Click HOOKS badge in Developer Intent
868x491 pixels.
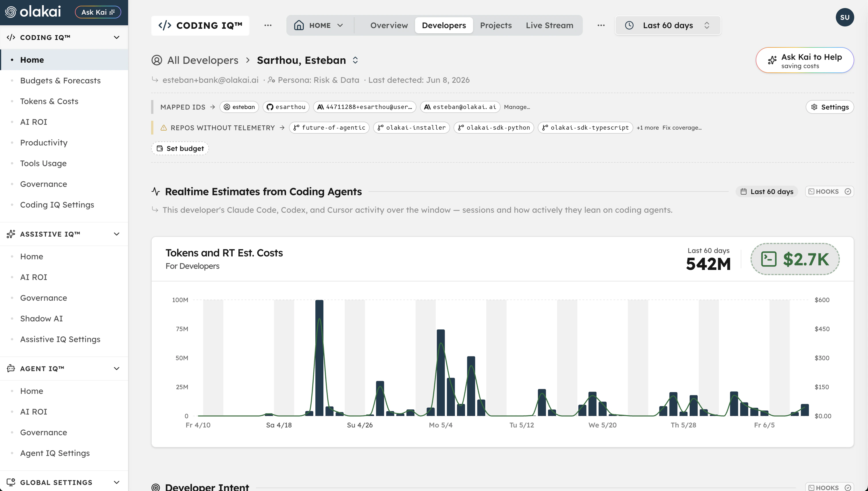[x=829, y=488]
